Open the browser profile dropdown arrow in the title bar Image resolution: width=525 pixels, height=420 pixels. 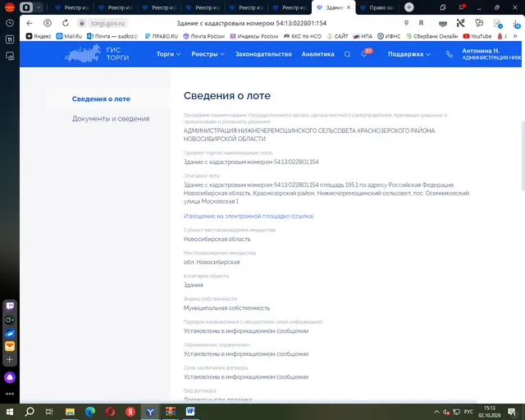[x=39, y=7]
